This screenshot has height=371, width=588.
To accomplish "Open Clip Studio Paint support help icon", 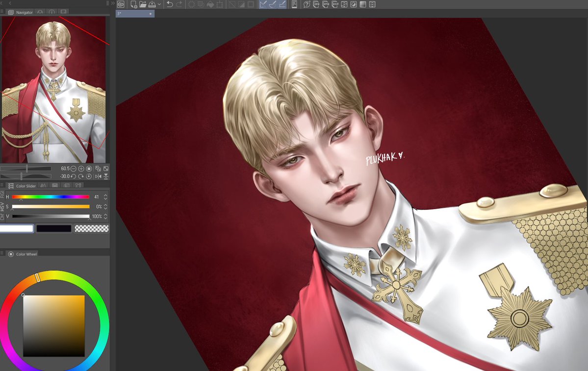I will click(x=307, y=4).
